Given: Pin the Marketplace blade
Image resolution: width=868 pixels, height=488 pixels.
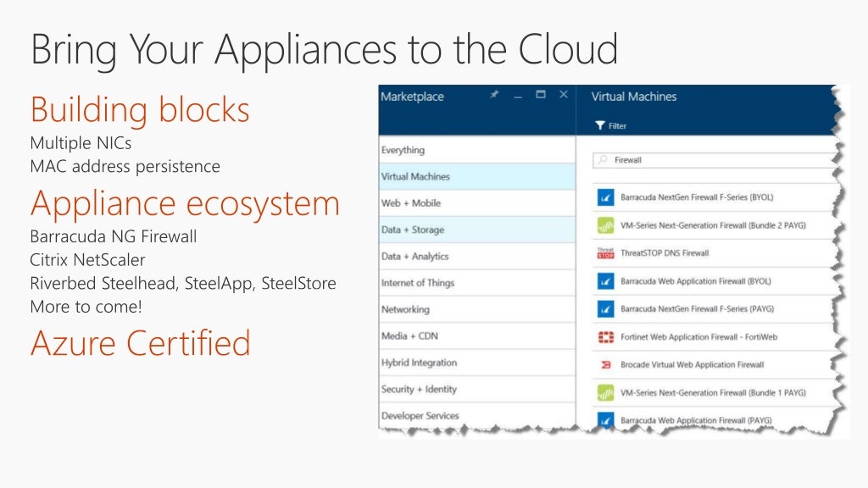Looking at the screenshot, I should click(494, 95).
